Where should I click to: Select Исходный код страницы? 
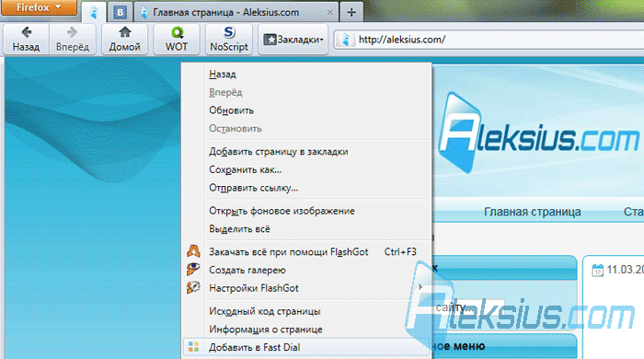pyautogui.click(x=306, y=311)
